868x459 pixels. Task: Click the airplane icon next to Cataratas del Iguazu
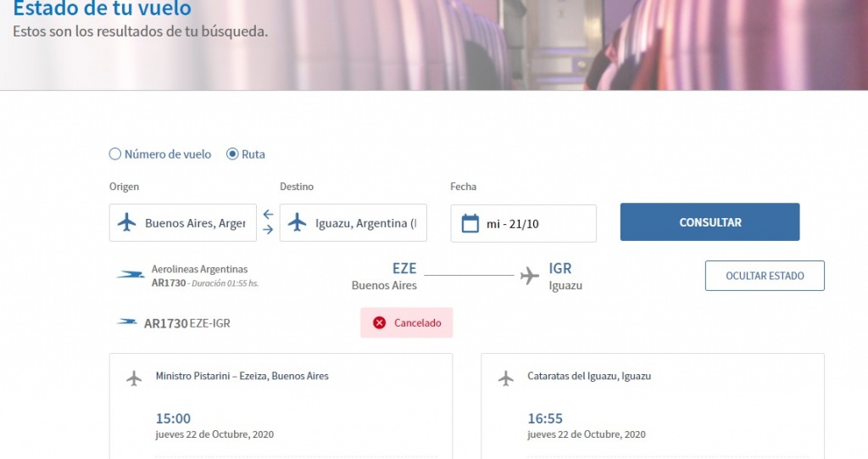pyautogui.click(x=506, y=378)
